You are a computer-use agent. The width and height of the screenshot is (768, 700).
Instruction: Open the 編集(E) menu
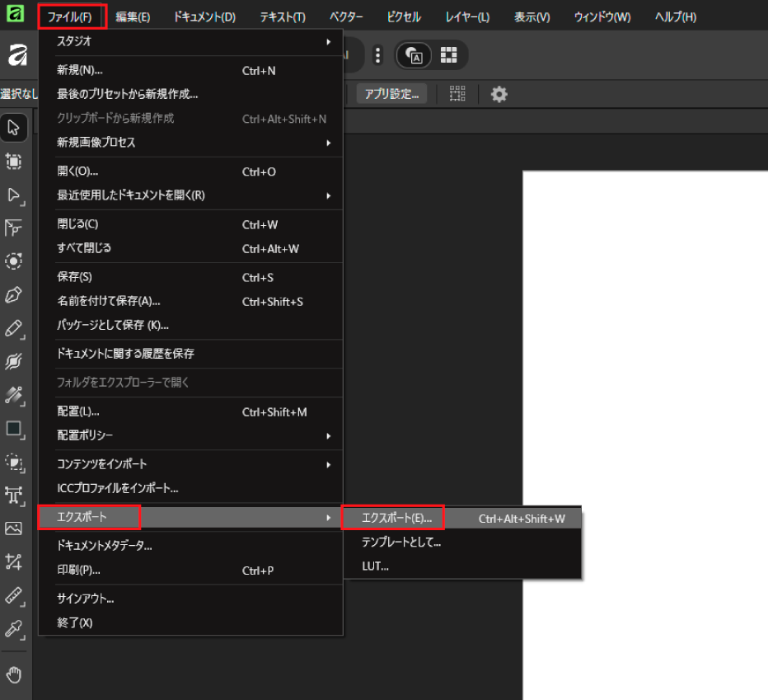coord(133,16)
